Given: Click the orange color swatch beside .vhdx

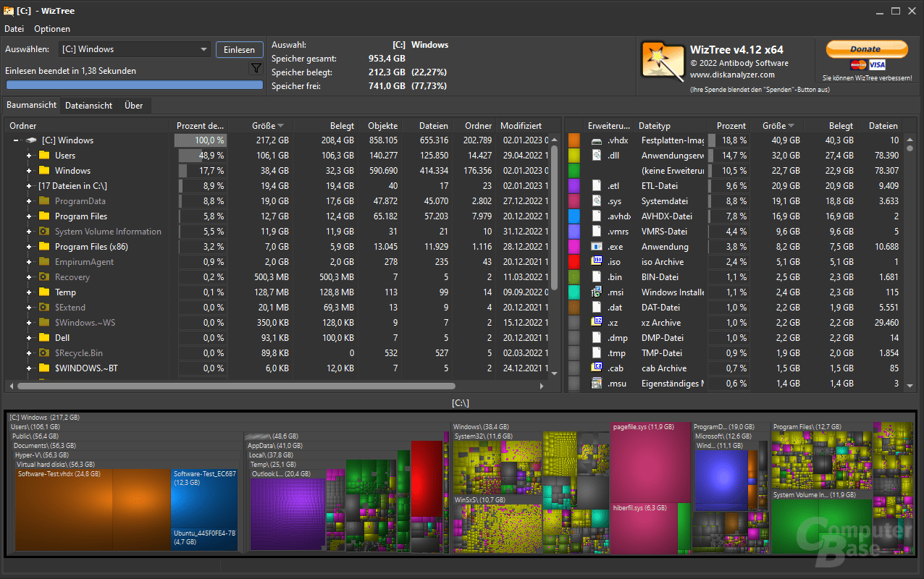Looking at the screenshot, I should (574, 140).
